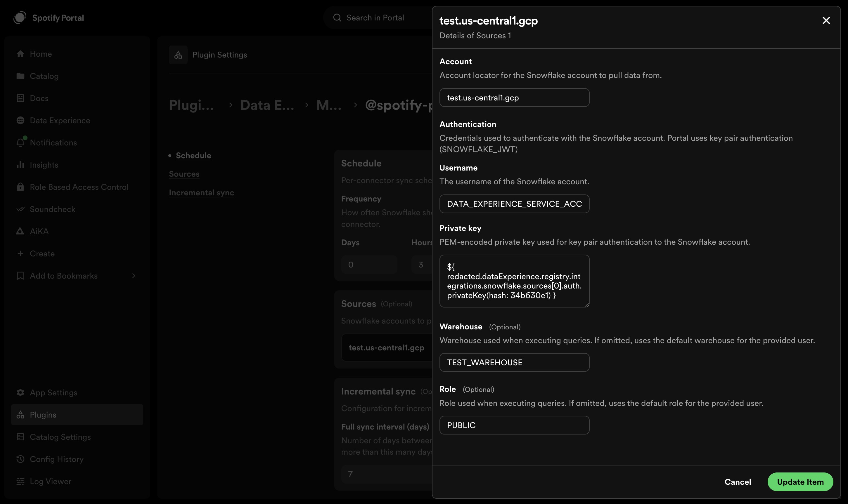
Task: Close the test.us-central1.gcp details panel
Action: pos(826,20)
